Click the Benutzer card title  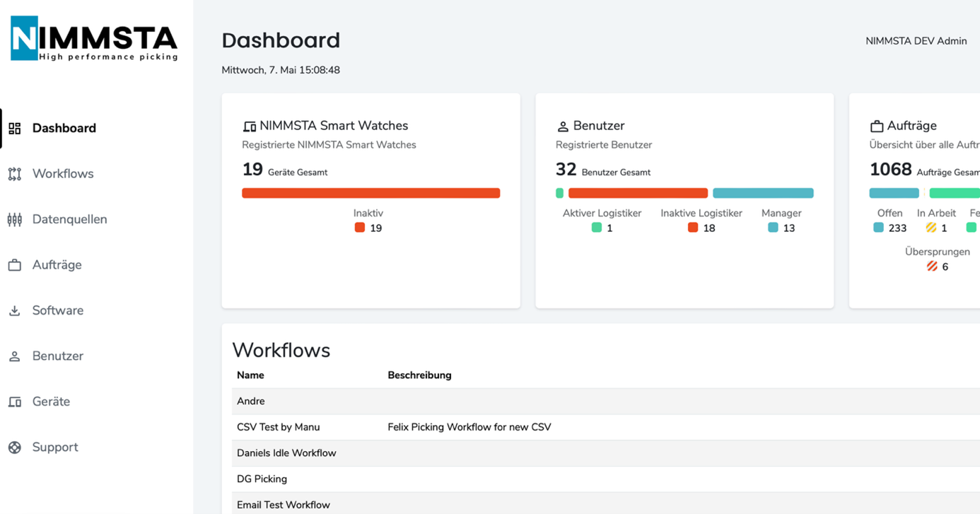tap(599, 126)
